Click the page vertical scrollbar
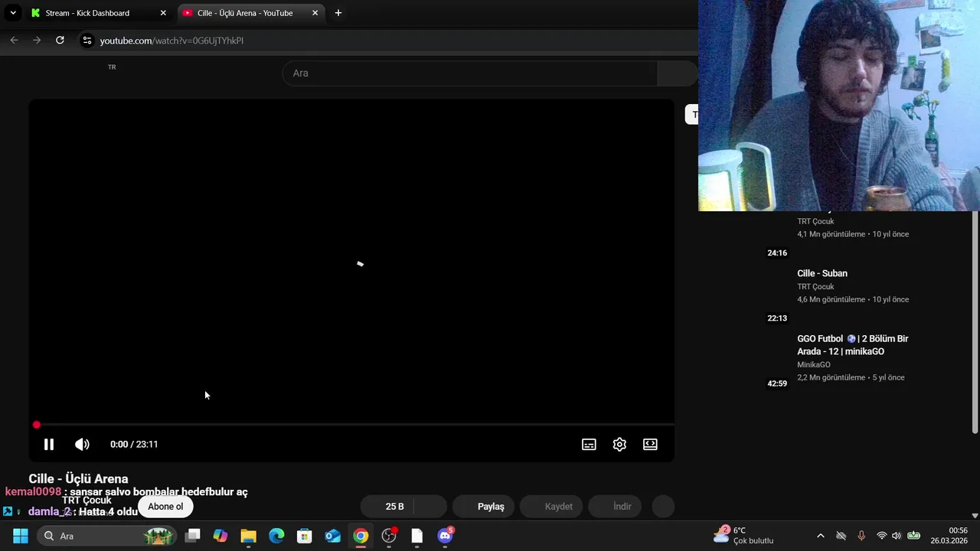Viewport: 980px width, 551px height. click(975, 321)
